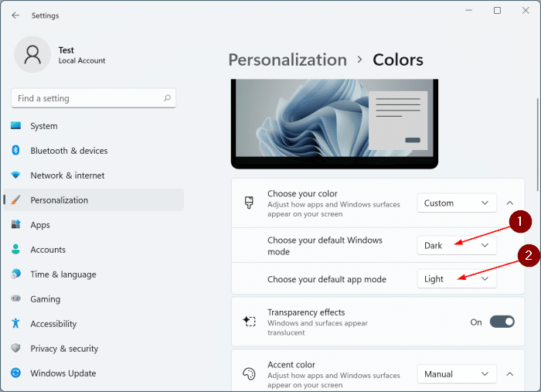Open the Dark Windows mode dropdown
541x392 pixels.
coord(457,245)
